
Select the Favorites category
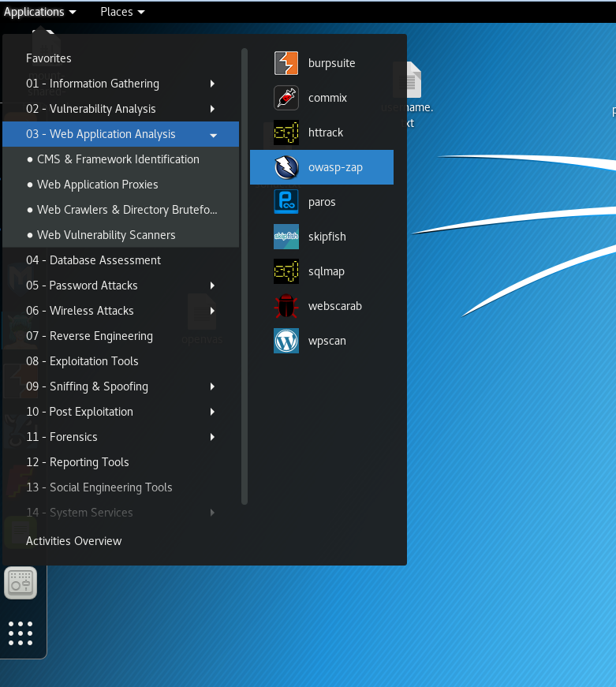(x=121, y=58)
